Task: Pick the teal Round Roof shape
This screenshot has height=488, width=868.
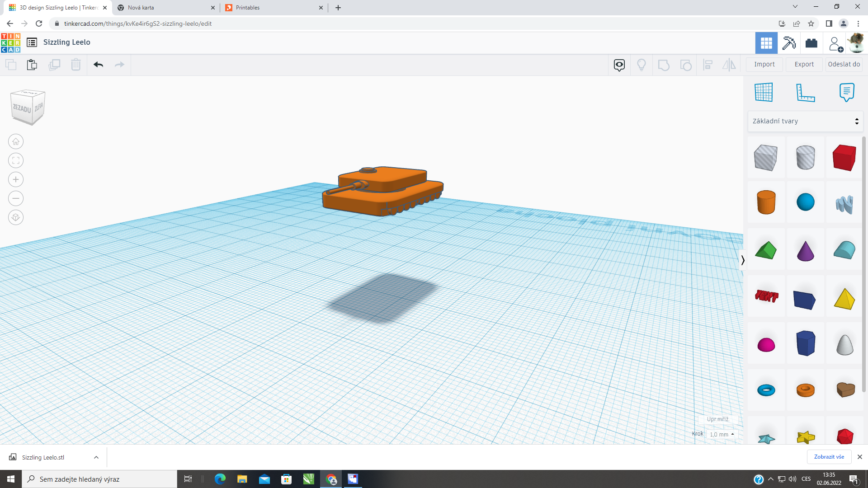Action: (x=844, y=250)
